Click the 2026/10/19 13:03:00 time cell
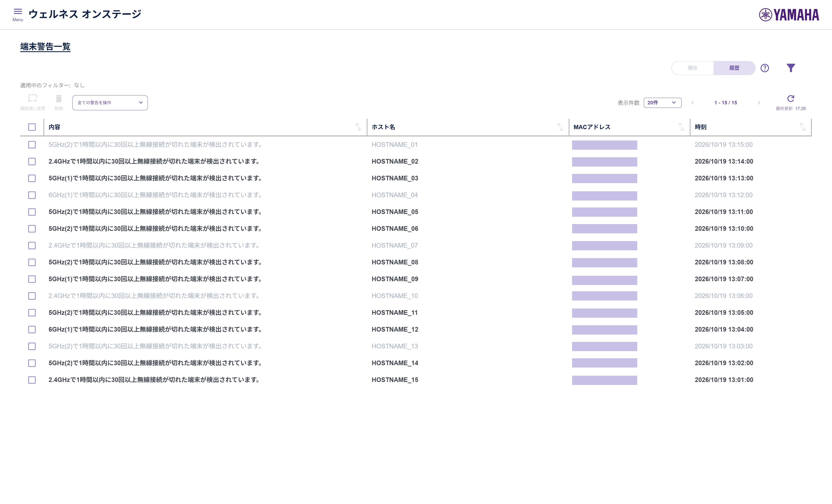Image resolution: width=832 pixels, height=504 pixels. [x=724, y=346]
